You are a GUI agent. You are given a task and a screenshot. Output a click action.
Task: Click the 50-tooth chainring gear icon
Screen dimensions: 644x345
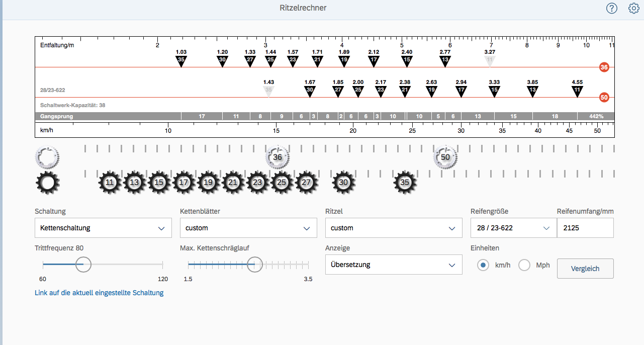click(x=445, y=157)
